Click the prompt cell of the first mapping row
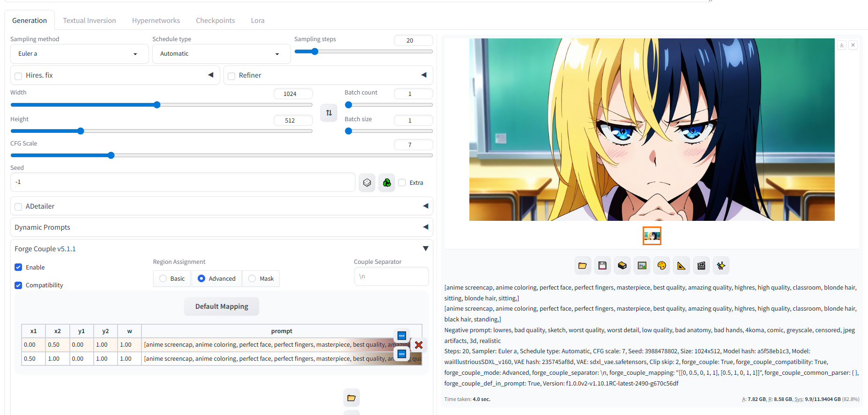This screenshot has height=415, width=868. pyautogui.click(x=282, y=345)
